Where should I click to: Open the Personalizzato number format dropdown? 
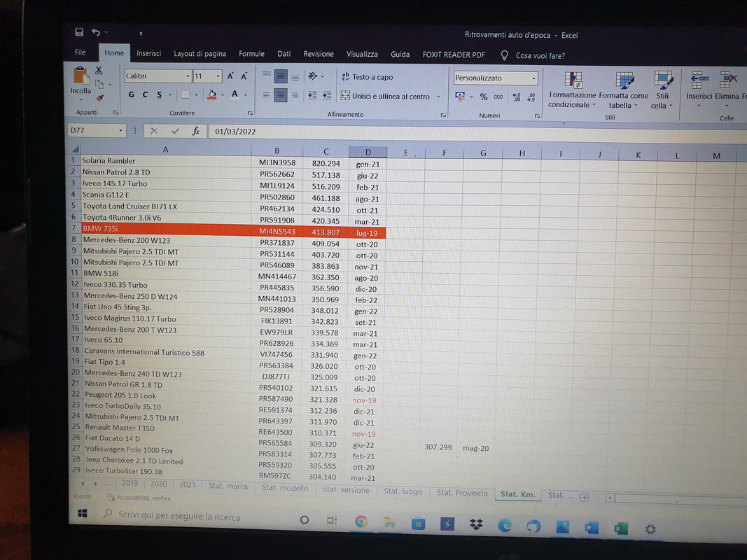point(533,78)
